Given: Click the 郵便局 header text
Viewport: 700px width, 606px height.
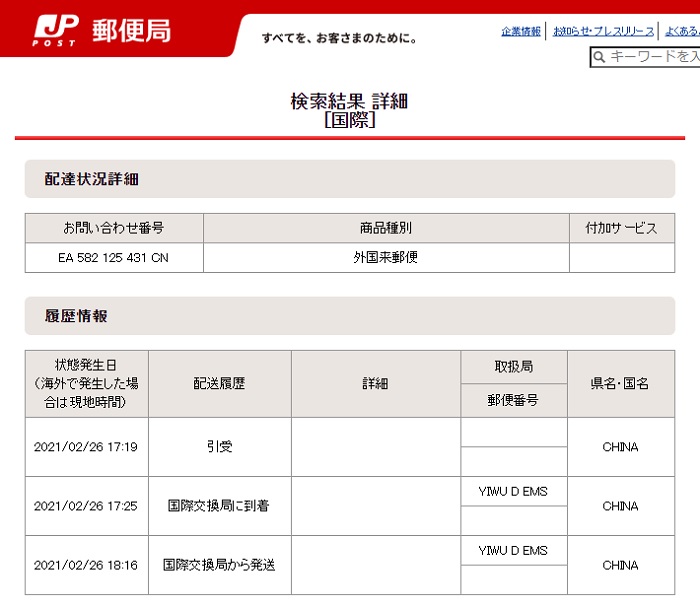Looking at the screenshot, I should click(x=132, y=31).
